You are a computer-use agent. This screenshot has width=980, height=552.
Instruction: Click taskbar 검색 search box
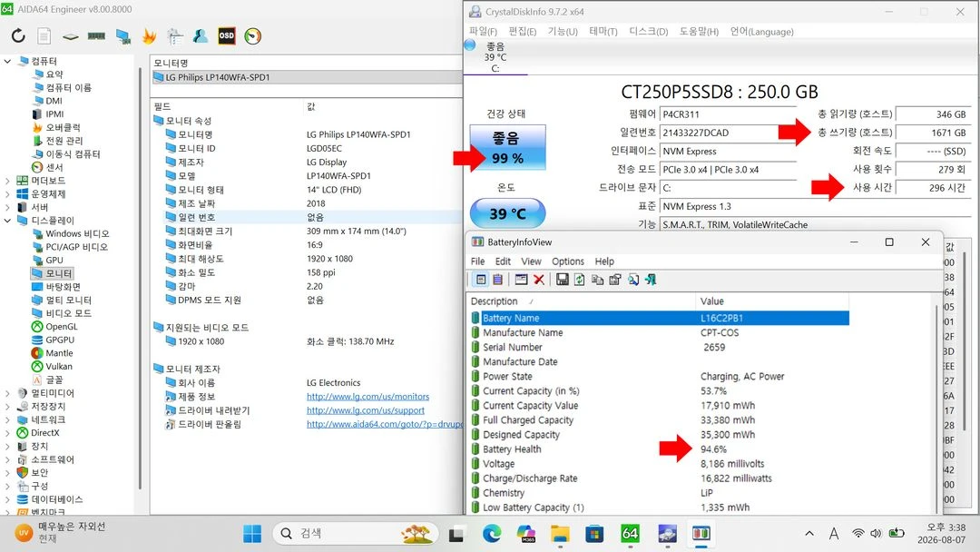tap(355, 533)
